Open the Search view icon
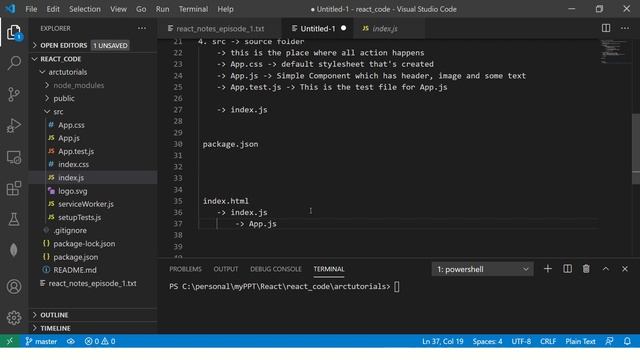 tap(14, 63)
